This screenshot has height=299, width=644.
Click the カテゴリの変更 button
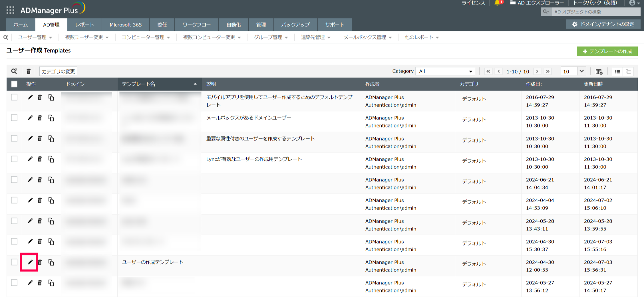click(58, 71)
